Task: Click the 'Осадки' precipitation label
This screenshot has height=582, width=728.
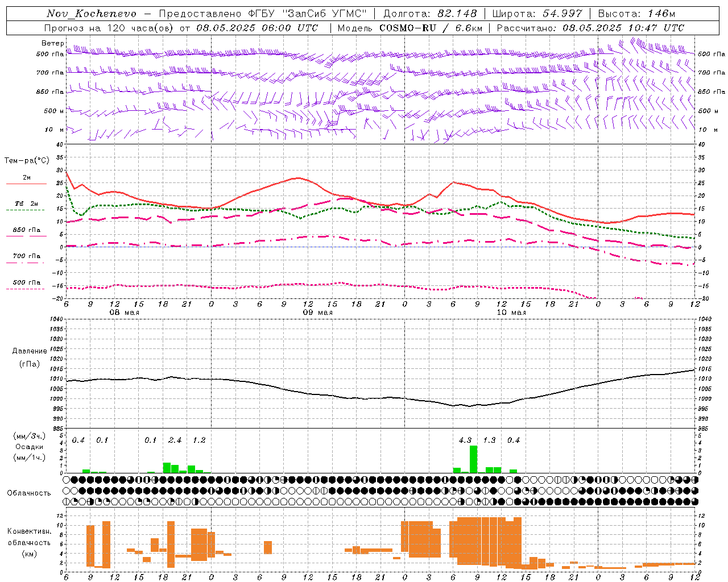Action: pyautogui.click(x=29, y=447)
